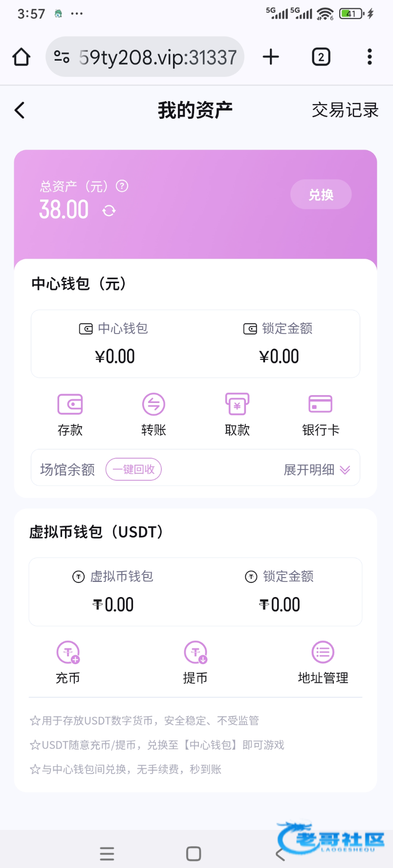Tap the browser home icon
The height and width of the screenshot is (868, 393).
(22, 57)
